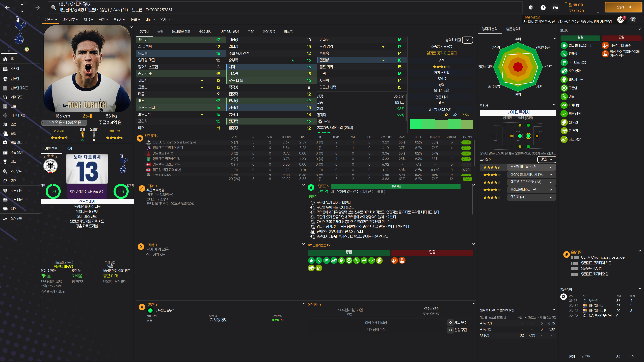Click the back arrow navigation icon
644x362 pixels.
coord(7,8)
